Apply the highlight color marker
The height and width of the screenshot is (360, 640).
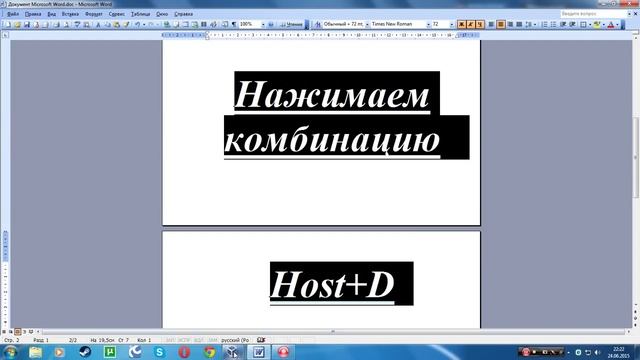(x=597, y=24)
